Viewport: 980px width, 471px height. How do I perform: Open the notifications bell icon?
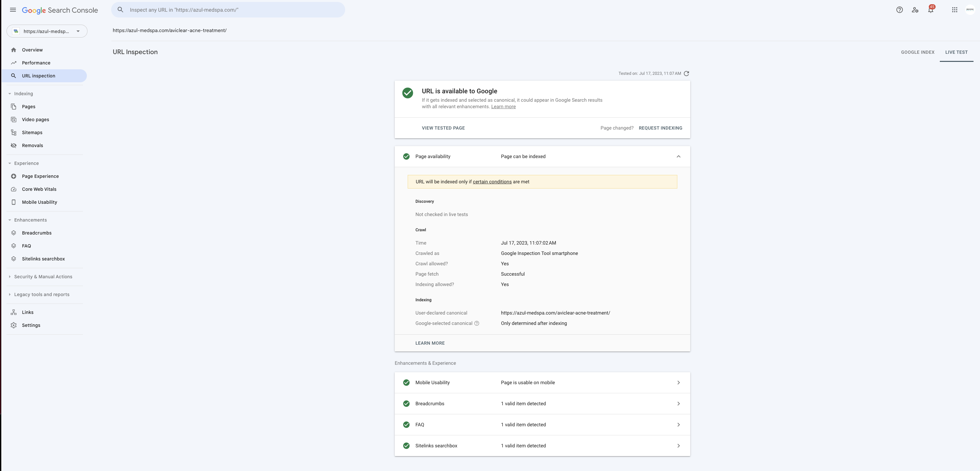click(930, 10)
